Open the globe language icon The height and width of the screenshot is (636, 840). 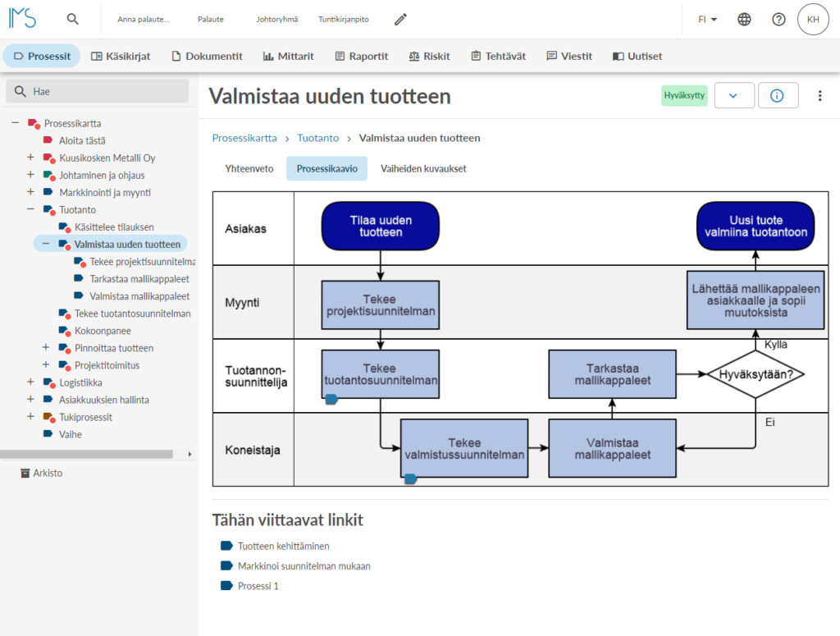(x=744, y=20)
